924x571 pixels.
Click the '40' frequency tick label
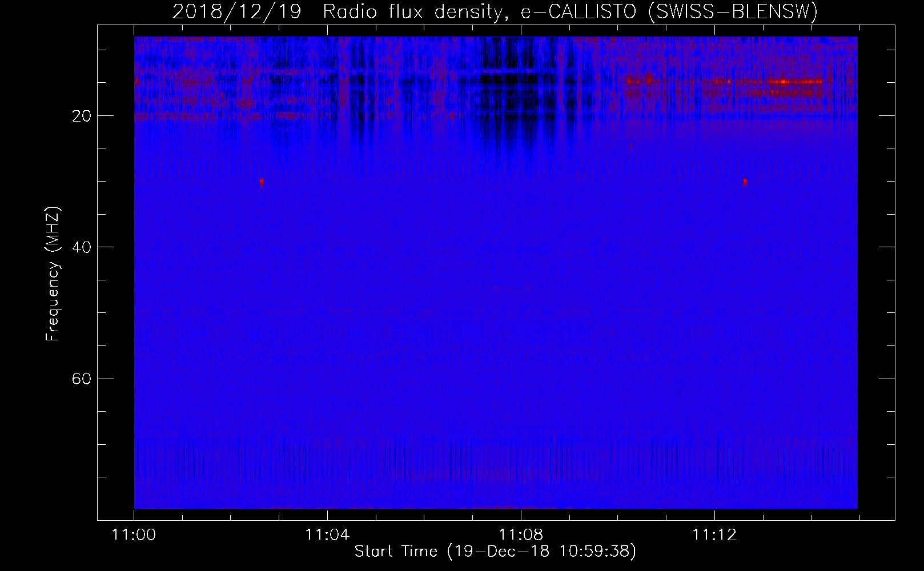point(82,247)
